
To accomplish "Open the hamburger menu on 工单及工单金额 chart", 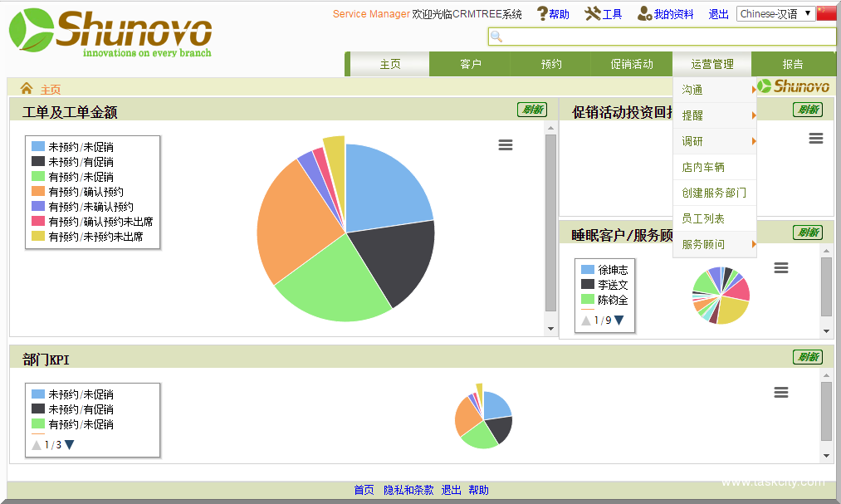I will pyautogui.click(x=506, y=144).
